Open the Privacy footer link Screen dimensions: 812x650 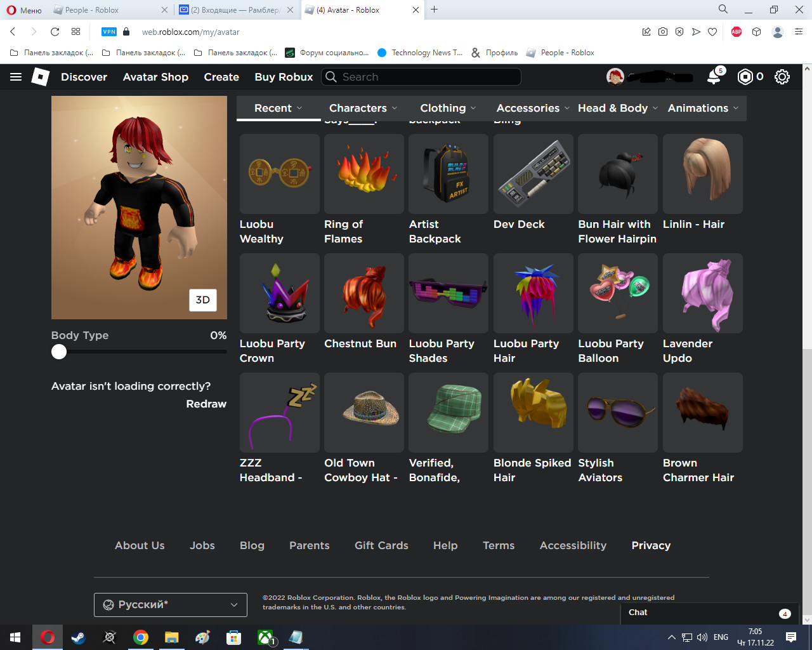click(x=651, y=545)
